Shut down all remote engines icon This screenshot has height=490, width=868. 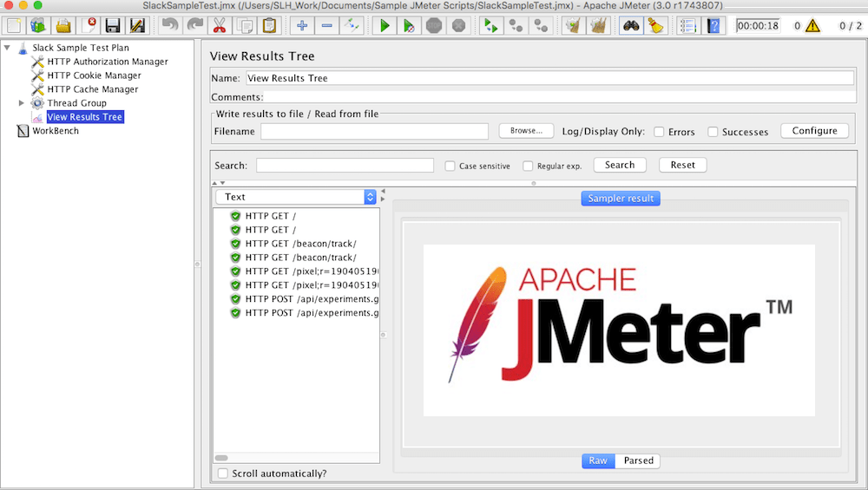(x=541, y=25)
